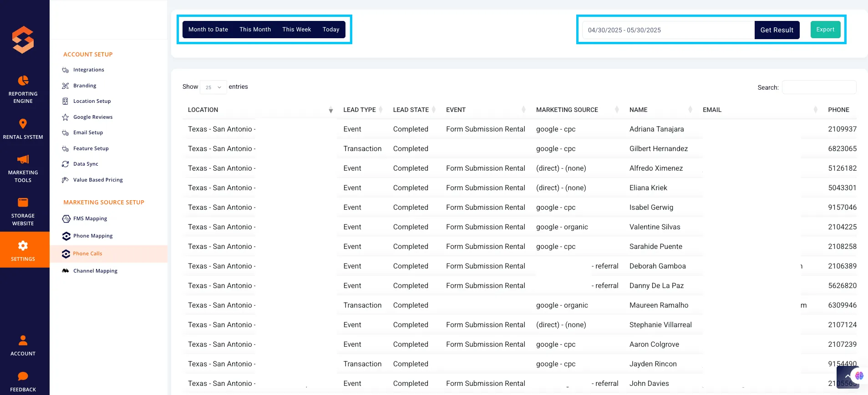Open the Show entries dropdown

coord(213,87)
